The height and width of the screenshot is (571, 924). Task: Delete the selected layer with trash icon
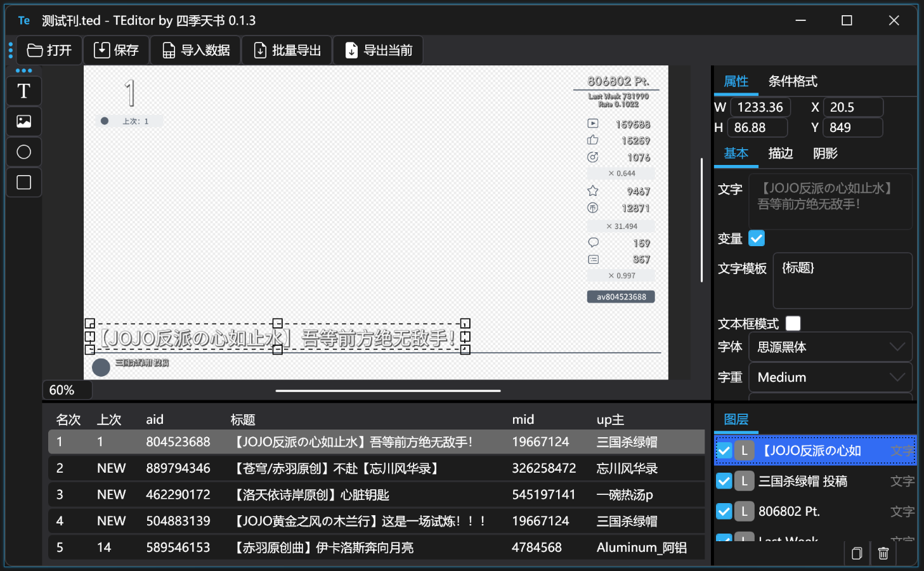(883, 553)
